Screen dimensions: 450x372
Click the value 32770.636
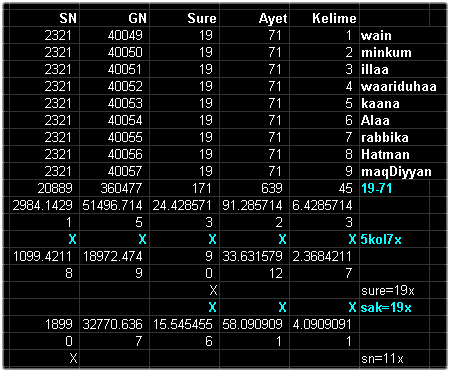[112, 324]
